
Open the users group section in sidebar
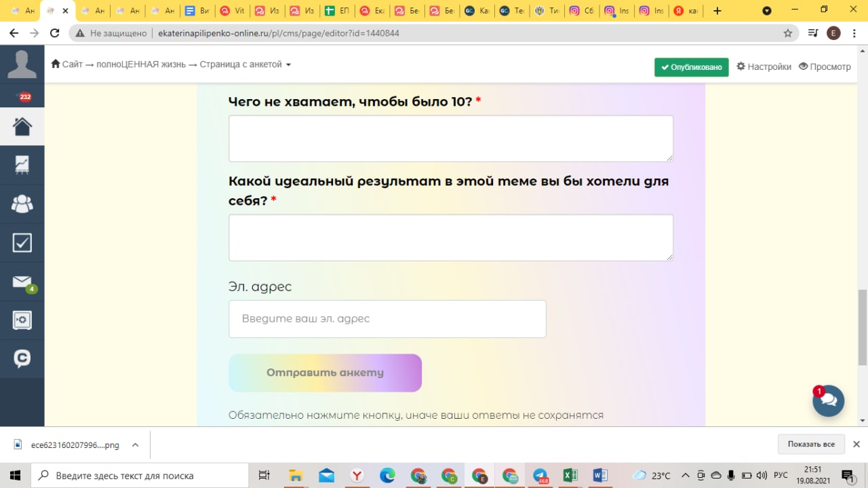pos(22,204)
